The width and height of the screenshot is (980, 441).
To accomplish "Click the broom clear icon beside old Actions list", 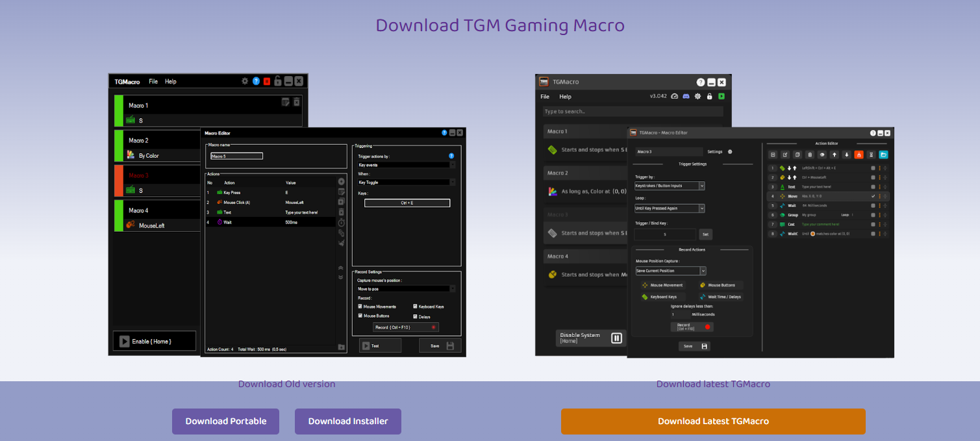I will (x=342, y=243).
